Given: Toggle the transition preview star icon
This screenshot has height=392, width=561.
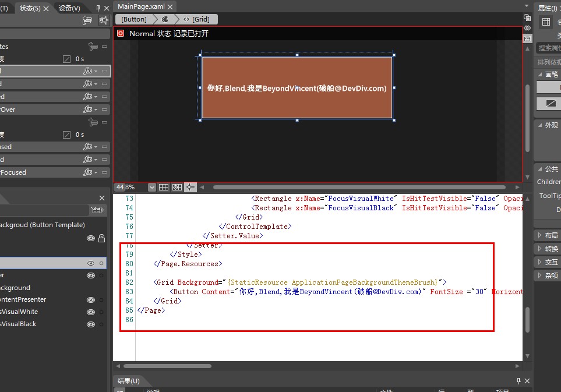Looking at the screenshot, I should pos(104,20).
